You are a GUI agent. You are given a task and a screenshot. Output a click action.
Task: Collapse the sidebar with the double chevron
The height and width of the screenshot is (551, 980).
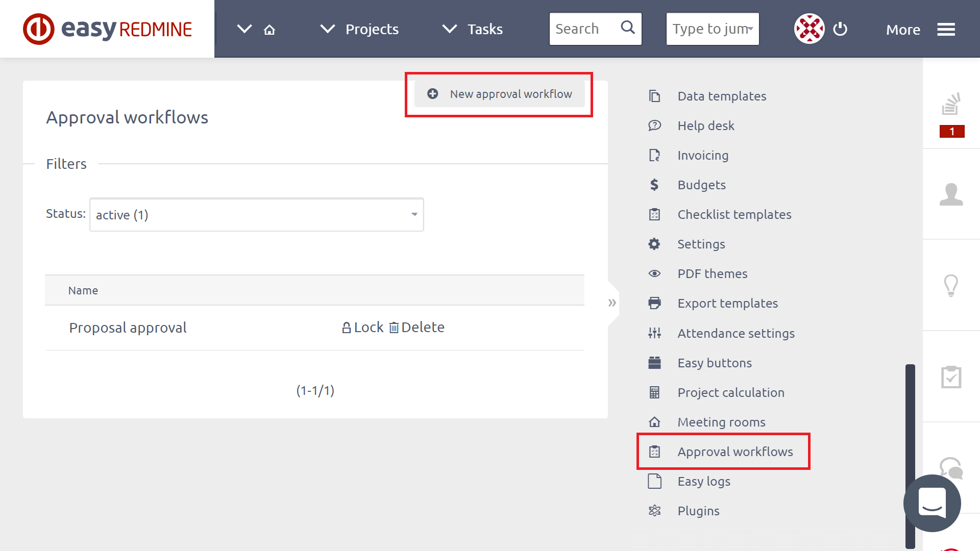(612, 303)
